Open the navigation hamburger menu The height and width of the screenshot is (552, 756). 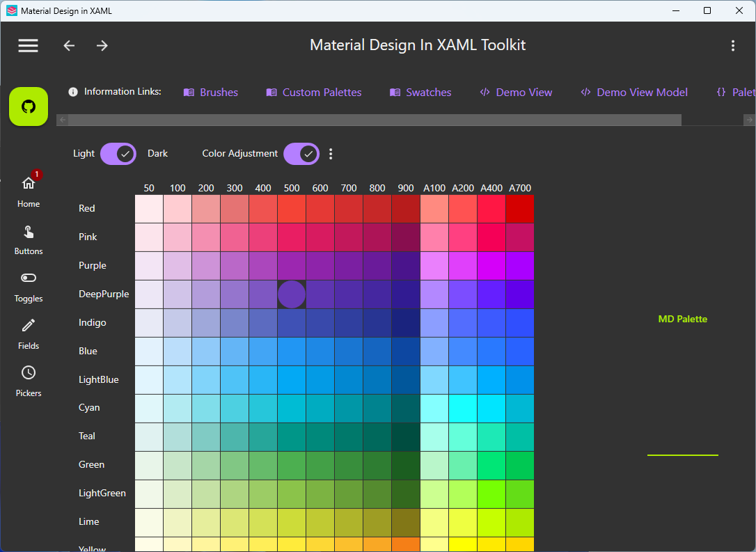(28, 45)
